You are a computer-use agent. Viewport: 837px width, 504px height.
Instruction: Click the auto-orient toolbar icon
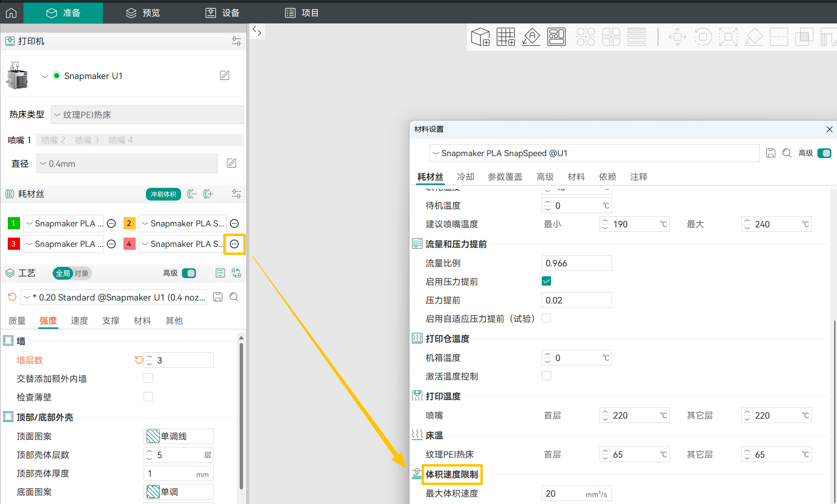531,37
